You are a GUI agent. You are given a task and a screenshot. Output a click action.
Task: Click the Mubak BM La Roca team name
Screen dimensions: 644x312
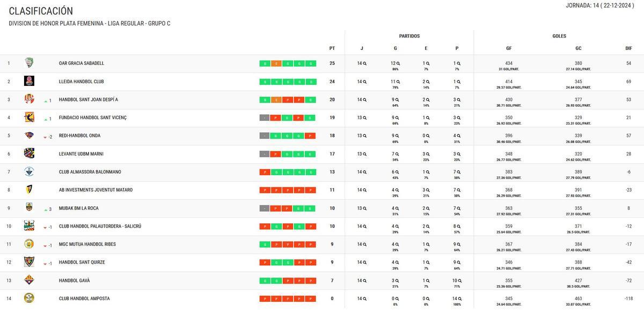click(x=78, y=208)
